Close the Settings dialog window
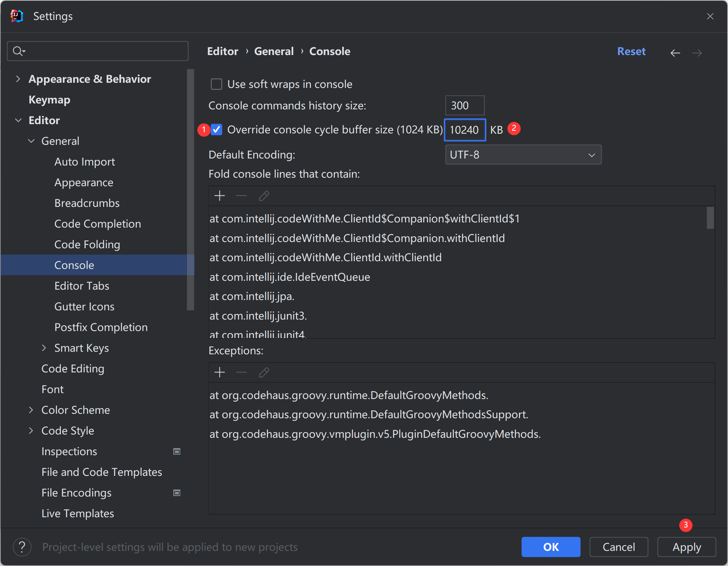This screenshot has height=566, width=728. [710, 16]
